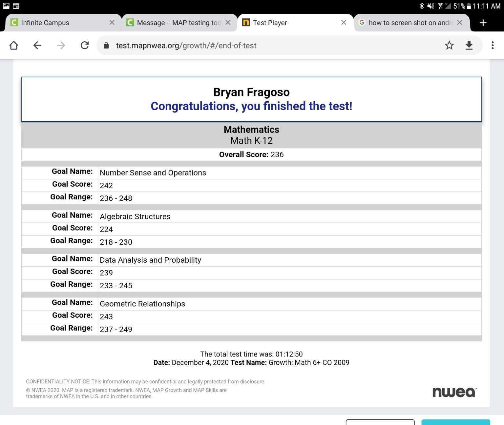504x425 pixels.
Task: Click the Test Player tab NWEA favicon
Action: click(246, 22)
